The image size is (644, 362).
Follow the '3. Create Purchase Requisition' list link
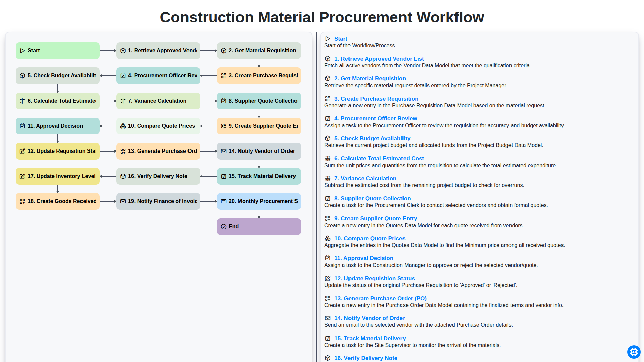point(376,99)
